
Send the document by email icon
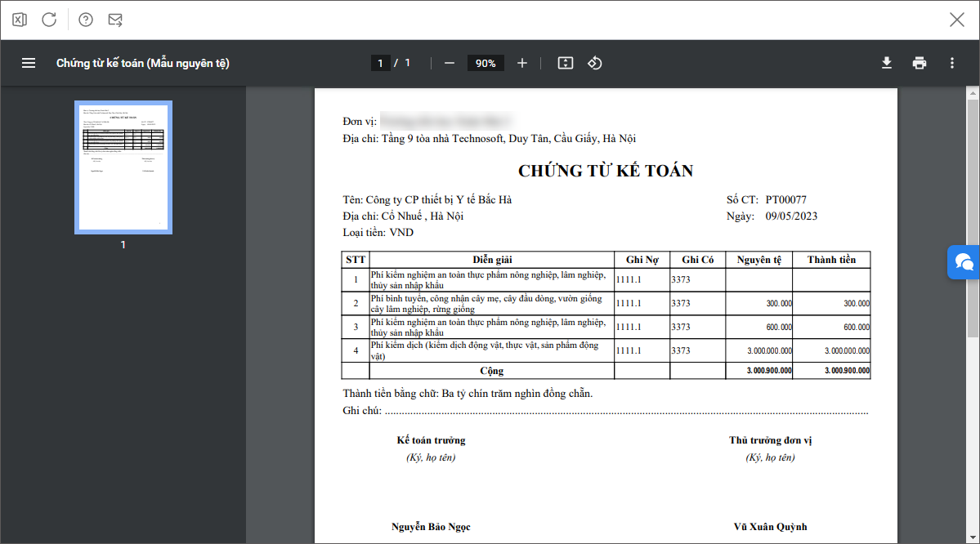pos(115,20)
